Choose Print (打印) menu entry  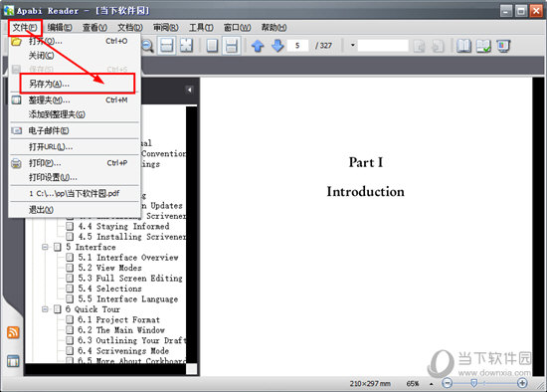click(x=75, y=163)
